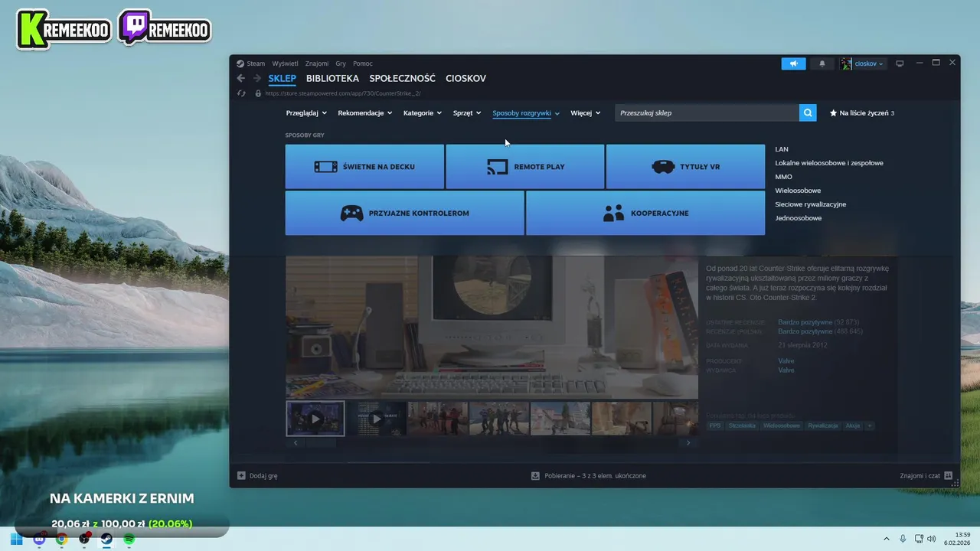Image resolution: width=980 pixels, height=551 pixels.
Task: Select Sieciowe rywalizacyjne link
Action: (x=811, y=204)
